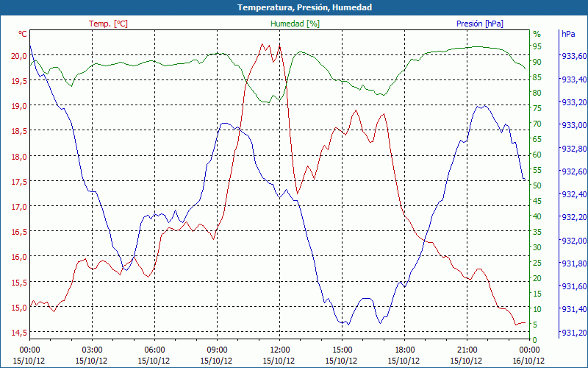This screenshot has width=588, height=368.
Task: Click the 16/10/12 date label
Action: click(528, 361)
